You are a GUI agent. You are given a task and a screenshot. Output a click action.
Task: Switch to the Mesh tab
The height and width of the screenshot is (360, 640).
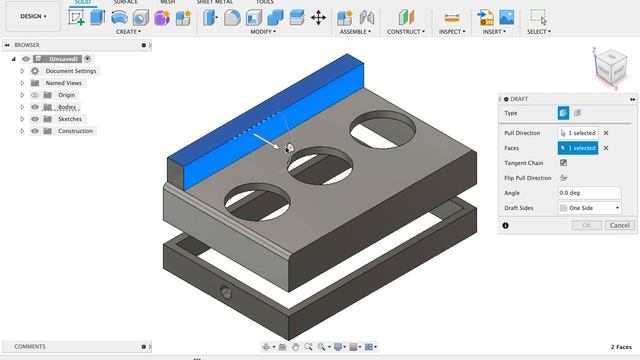coord(168,2)
